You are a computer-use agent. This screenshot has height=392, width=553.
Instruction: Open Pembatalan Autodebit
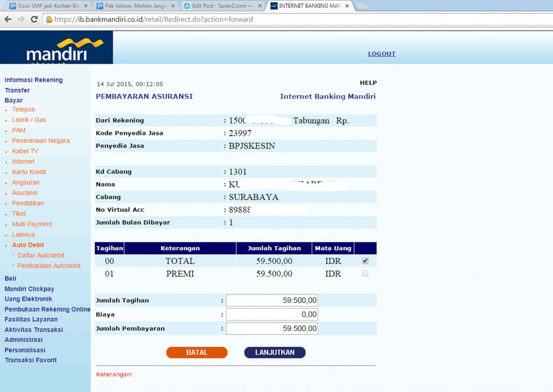pyautogui.click(x=49, y=266)
